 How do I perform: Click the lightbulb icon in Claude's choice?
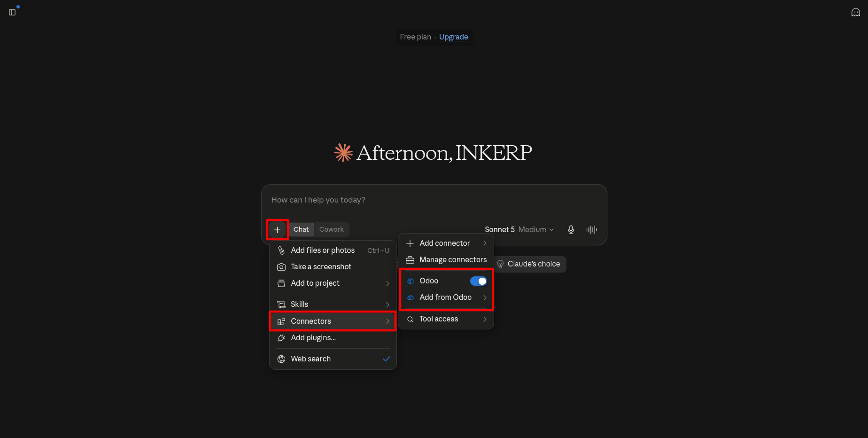500,264
